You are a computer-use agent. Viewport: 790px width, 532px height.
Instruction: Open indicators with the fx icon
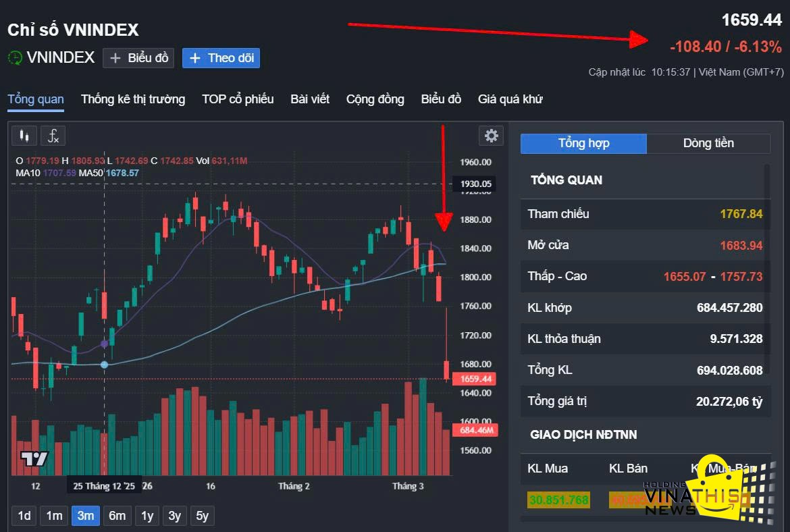click(53, 135)
